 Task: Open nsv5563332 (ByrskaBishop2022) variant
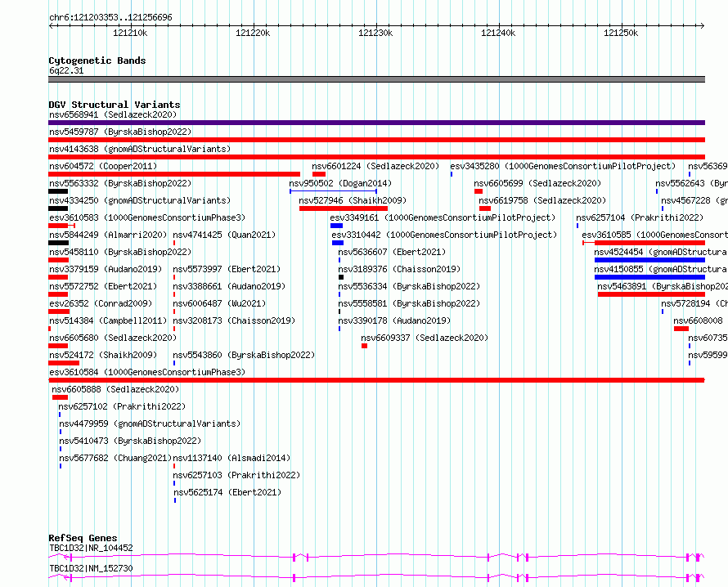pyautogui.click(x=120, y=183)
